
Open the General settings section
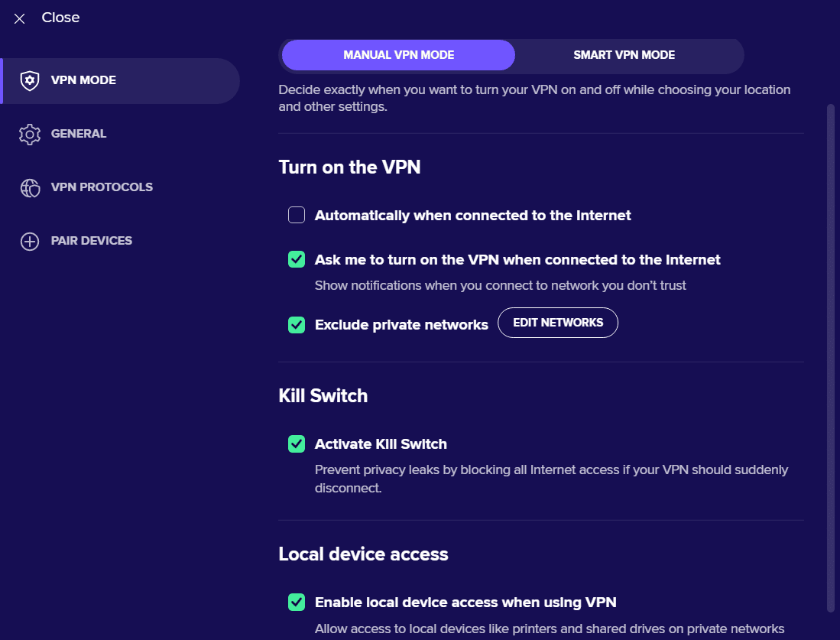78,134
